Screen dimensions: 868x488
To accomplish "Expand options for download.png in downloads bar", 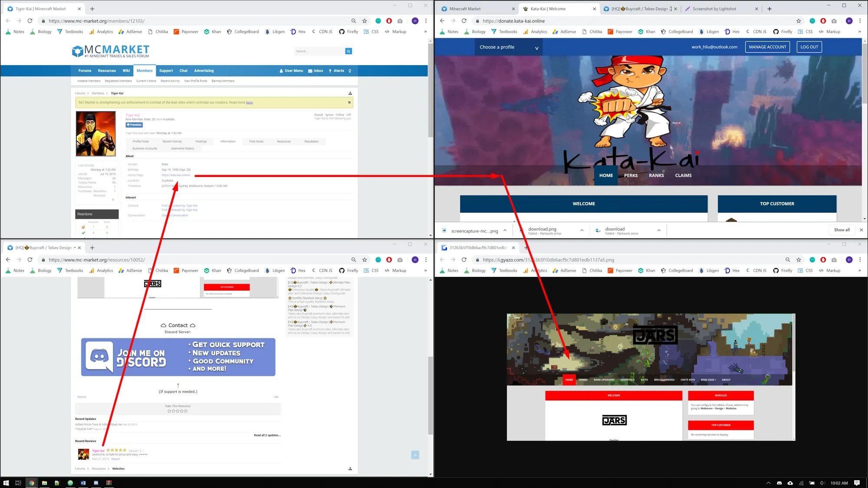I will click(582, 230).
